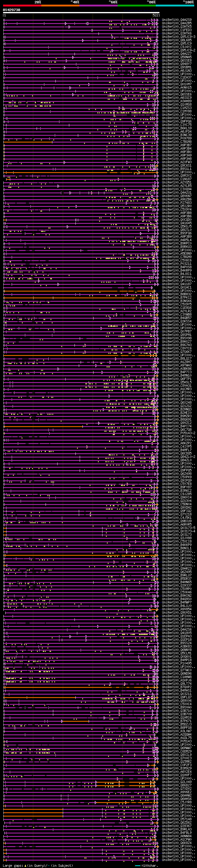Click hit label UniRef100_Q8GD27
Screen dimensions: 197x868
177,785
